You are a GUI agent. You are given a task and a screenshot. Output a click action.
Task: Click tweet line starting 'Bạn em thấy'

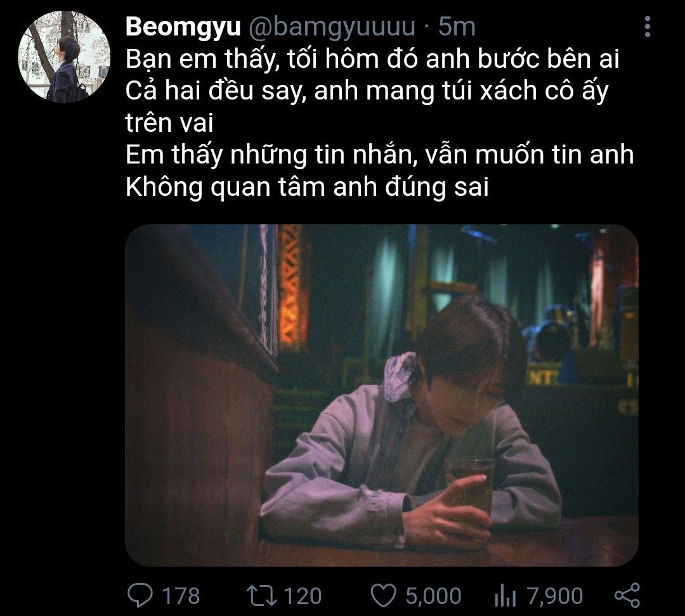[x=372, y=59]
